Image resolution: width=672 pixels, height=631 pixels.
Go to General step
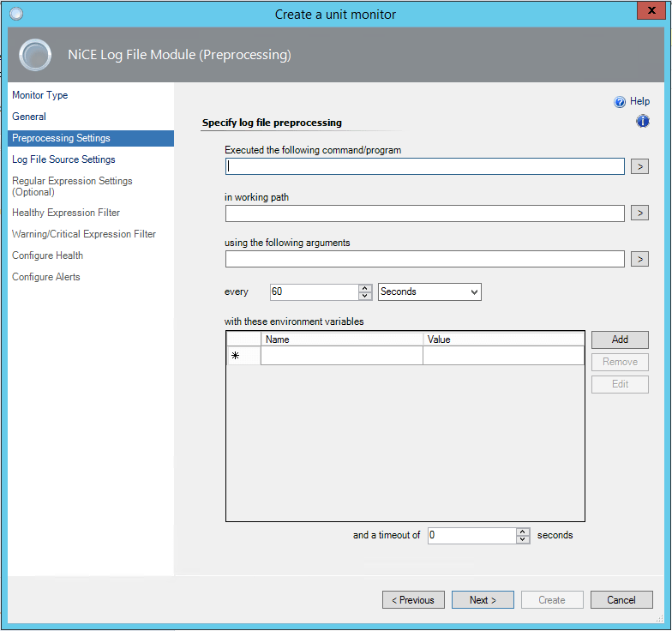(x=29, y=117)
